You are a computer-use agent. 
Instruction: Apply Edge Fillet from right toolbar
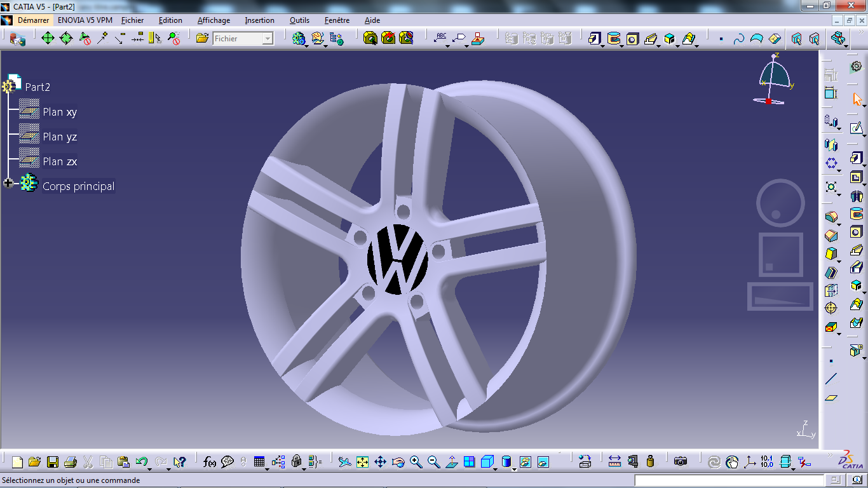[831, 217]
